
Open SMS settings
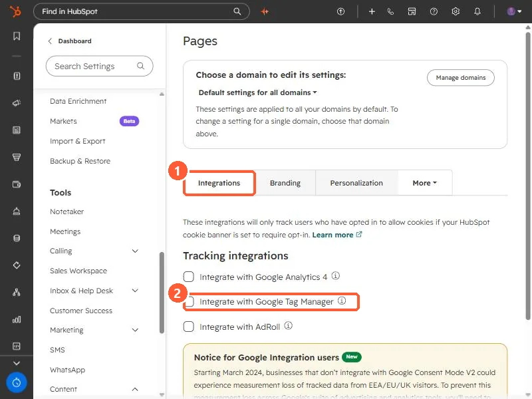[57, 350]
